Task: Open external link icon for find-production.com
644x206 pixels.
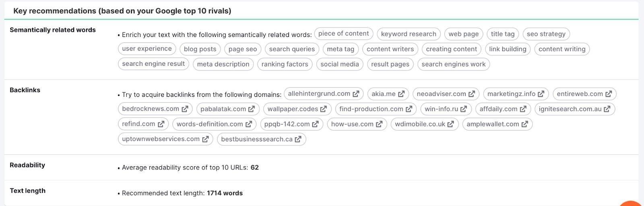Action: (409, 109)
